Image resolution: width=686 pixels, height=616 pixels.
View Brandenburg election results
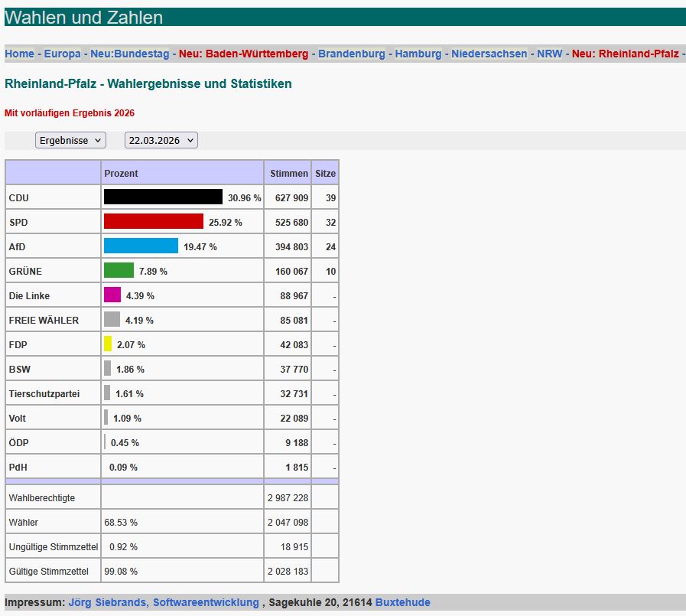(x=351, y=54)
